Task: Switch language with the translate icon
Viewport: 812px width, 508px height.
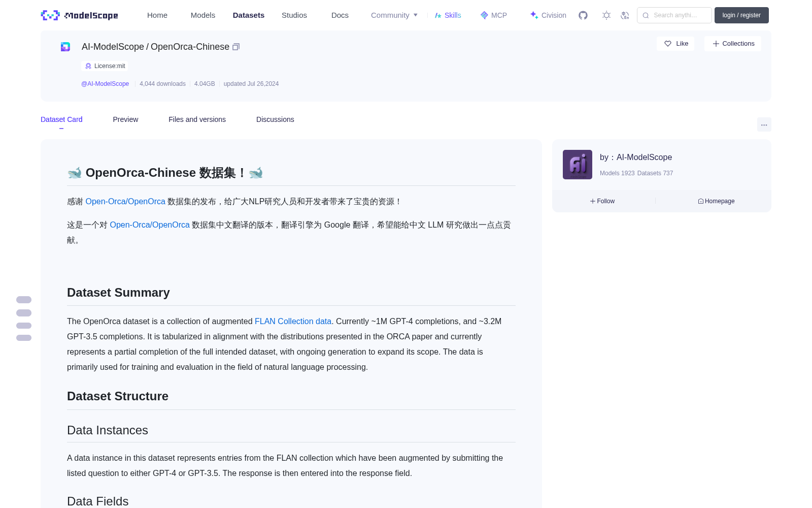Action: (x=625, y=15)
